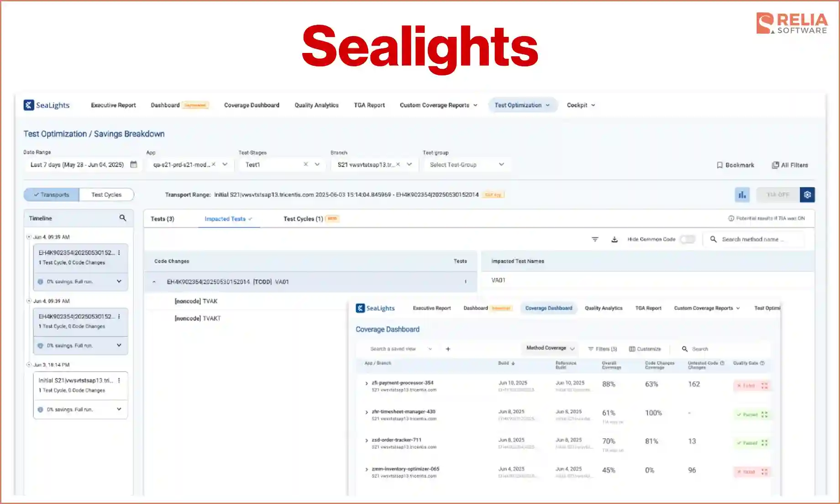
Task: Click the Bookmark icon button
Action: (735, 165)
